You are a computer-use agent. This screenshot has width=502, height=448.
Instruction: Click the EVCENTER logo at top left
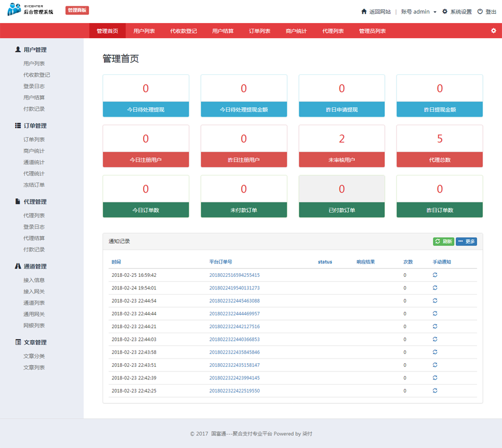tap(30, 10)
